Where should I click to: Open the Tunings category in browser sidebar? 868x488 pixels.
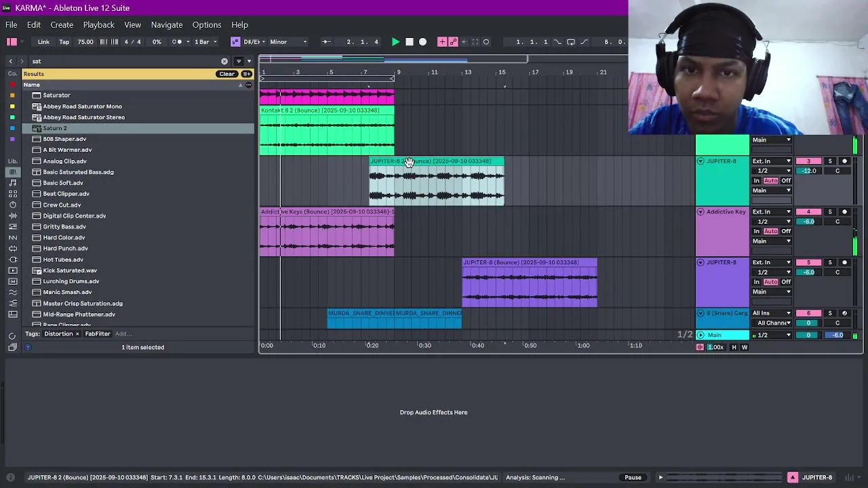point(12,304)
